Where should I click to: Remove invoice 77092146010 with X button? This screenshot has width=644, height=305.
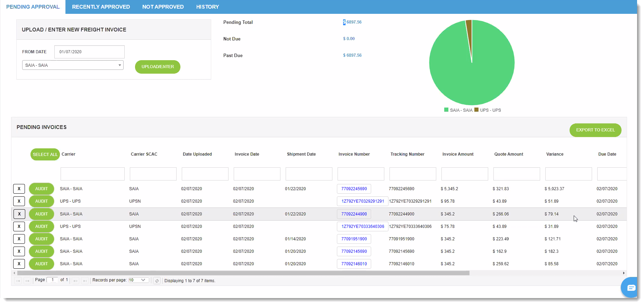tap(19, 264)
